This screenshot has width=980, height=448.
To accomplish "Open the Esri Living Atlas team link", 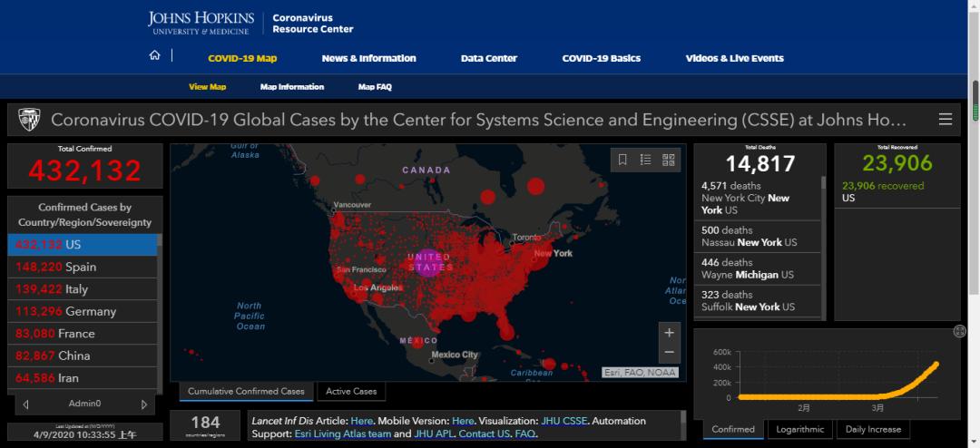I will point(343,433).
